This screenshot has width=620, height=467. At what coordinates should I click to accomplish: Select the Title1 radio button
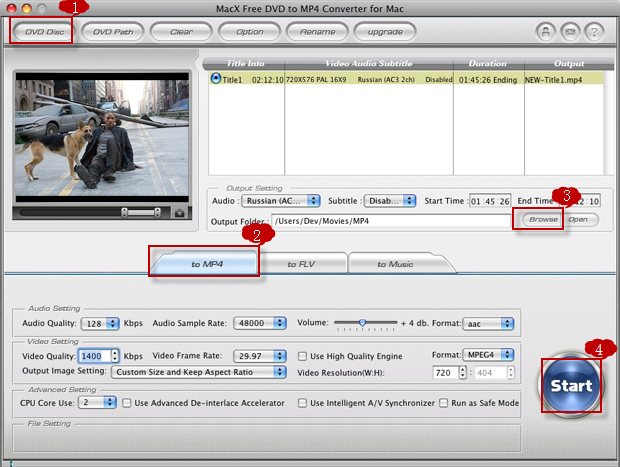215,78
